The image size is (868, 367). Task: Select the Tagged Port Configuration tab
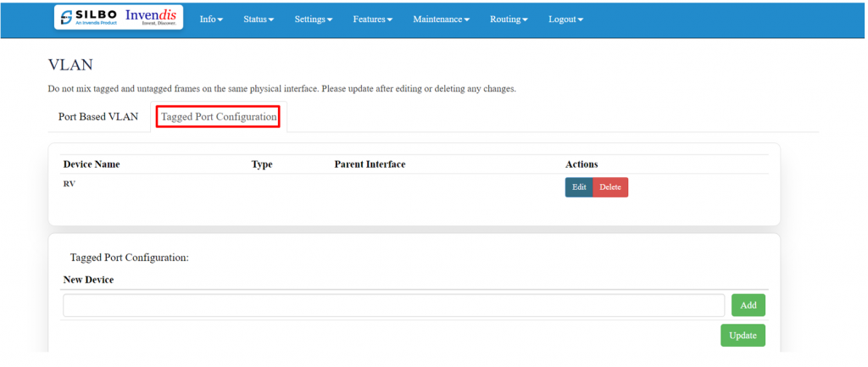pyautogui.click(x=219, y=117)
